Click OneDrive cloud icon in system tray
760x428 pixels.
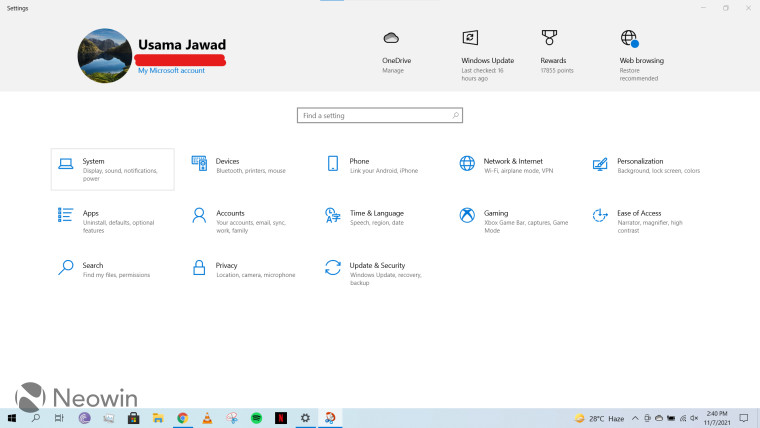659,418
